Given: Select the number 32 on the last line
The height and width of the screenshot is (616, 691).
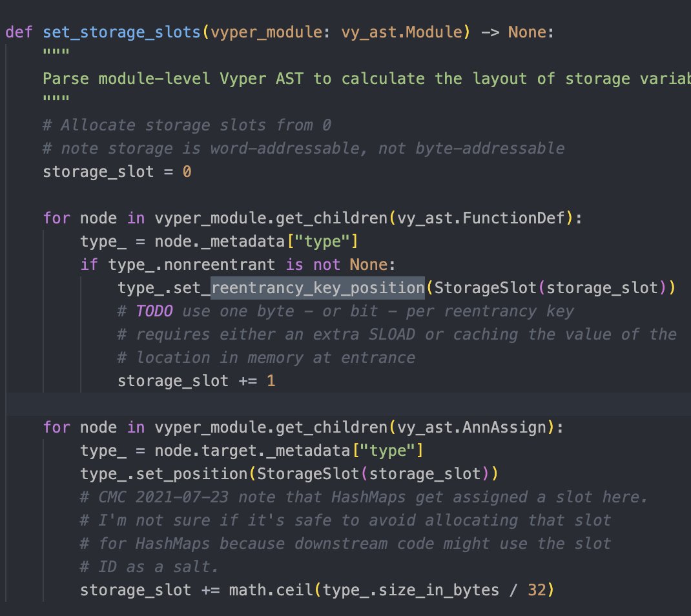Looking at the screenshot, I should coord(539,590).
